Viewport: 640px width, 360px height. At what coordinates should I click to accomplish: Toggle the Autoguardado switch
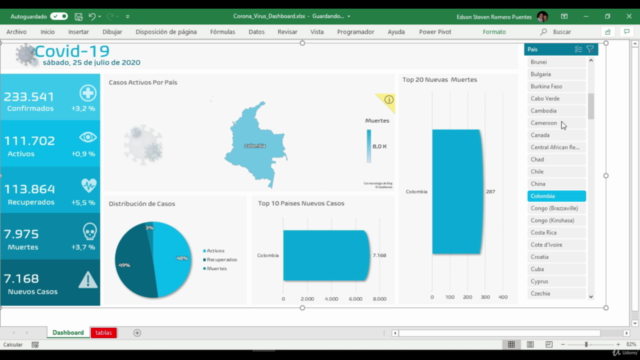pos(59,16)
